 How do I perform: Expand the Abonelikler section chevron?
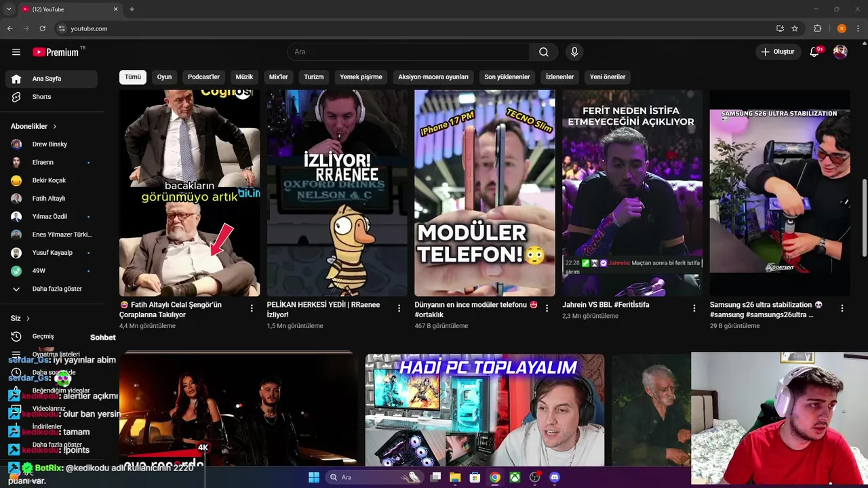[x=55, y=127]
